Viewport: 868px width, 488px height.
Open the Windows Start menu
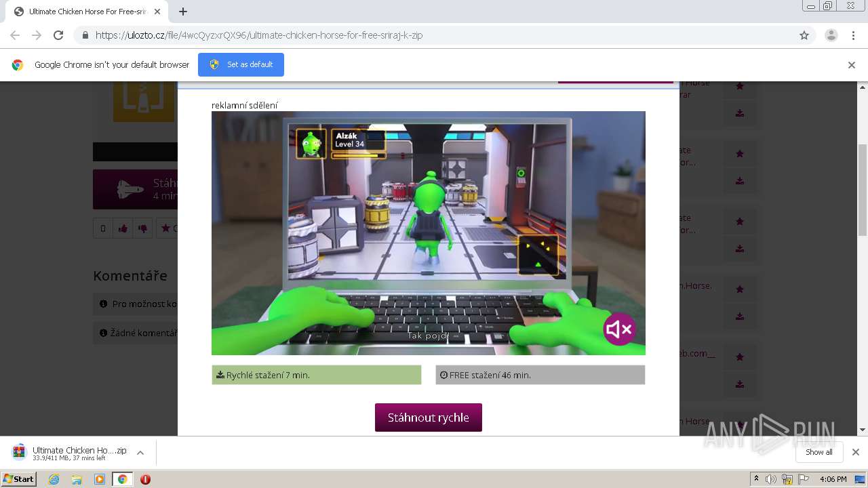coord(18,479)
